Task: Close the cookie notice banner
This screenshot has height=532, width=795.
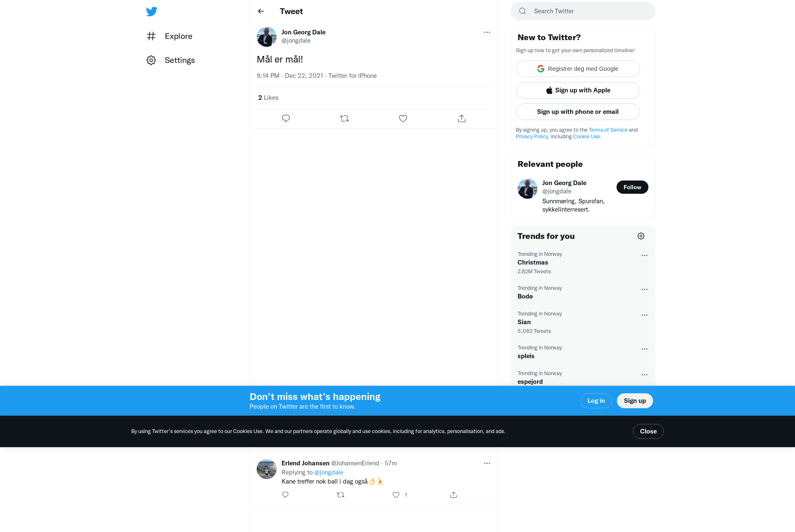Action: pyautogui.click(x=648, y=431)
